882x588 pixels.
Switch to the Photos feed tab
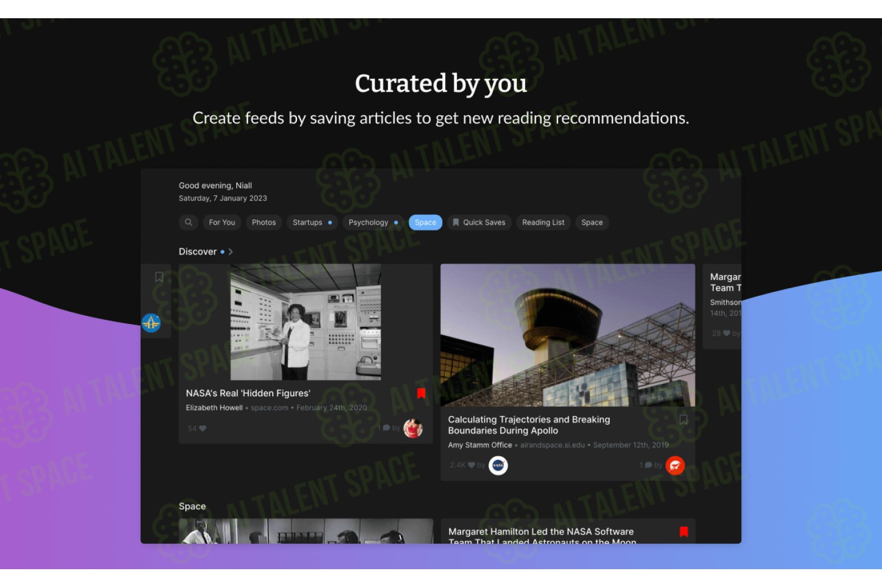pos(263,222)
